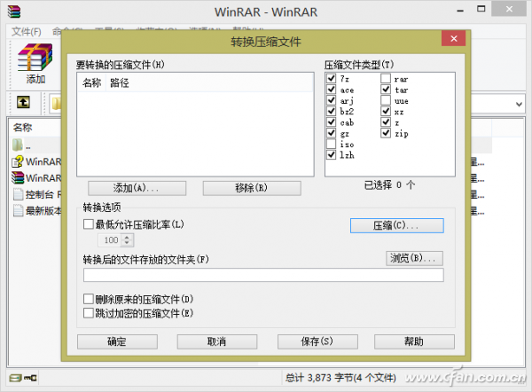The image size is (532, 392).
Task: Click the 已选择 0 个 selection count text
Action: (389, 185)
